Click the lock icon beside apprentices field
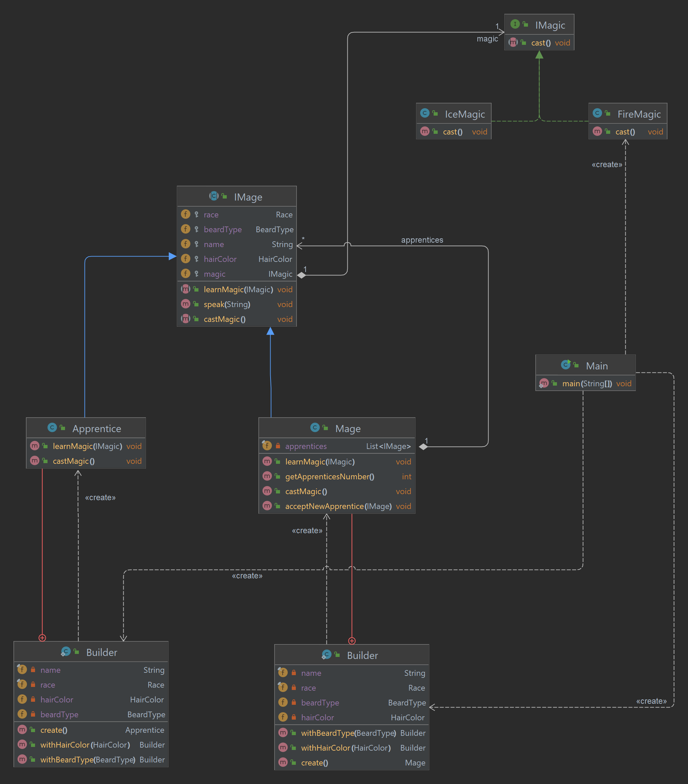The image size is (688, 784). tap(278, 446)
